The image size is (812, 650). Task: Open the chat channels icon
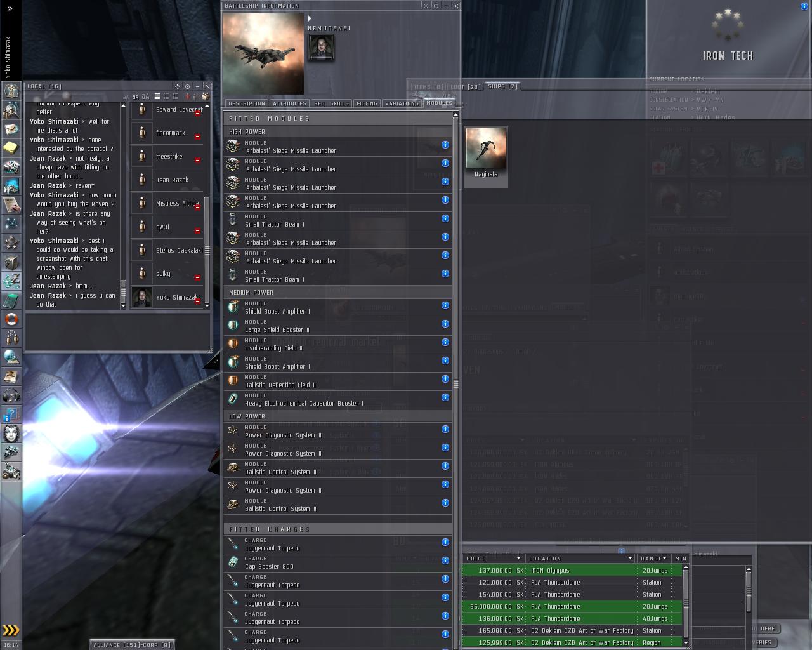(x=11, y=338)
